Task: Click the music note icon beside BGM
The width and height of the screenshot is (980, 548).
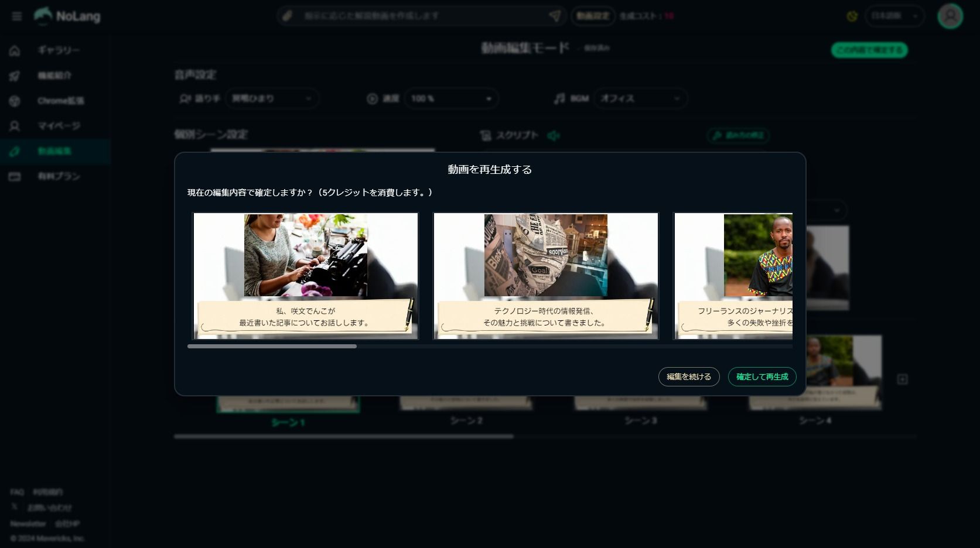Action: [559, 98]
